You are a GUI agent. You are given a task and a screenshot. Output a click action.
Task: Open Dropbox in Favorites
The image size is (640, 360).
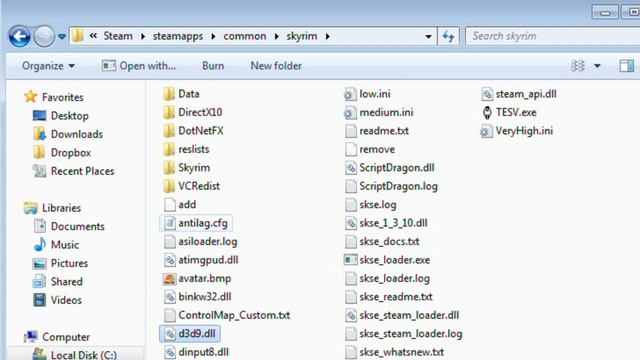[62, 153]
